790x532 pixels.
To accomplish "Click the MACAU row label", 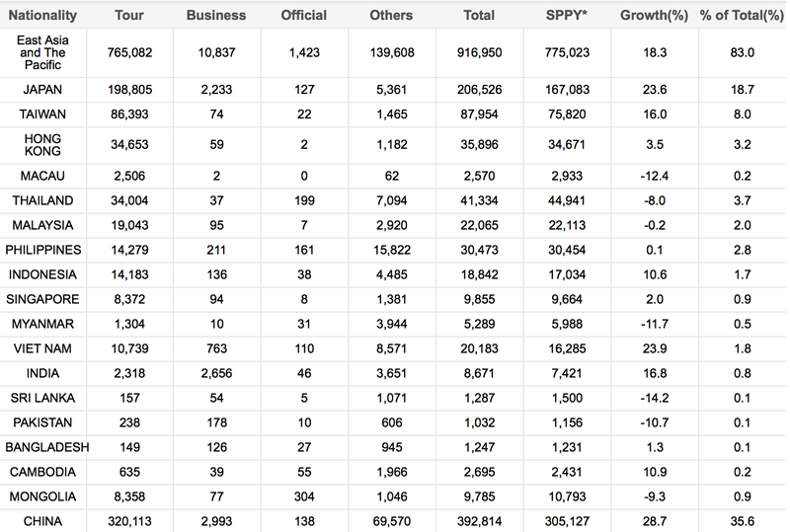I will 42,176.
